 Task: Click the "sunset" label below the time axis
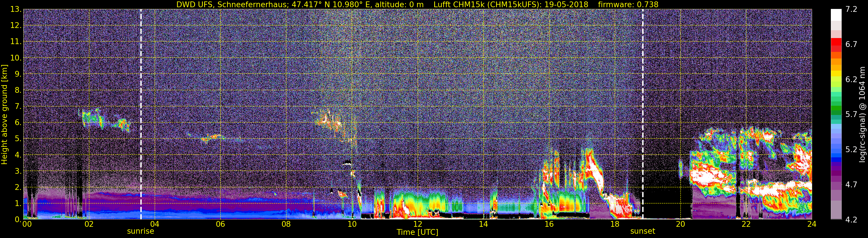click(643, 231)
